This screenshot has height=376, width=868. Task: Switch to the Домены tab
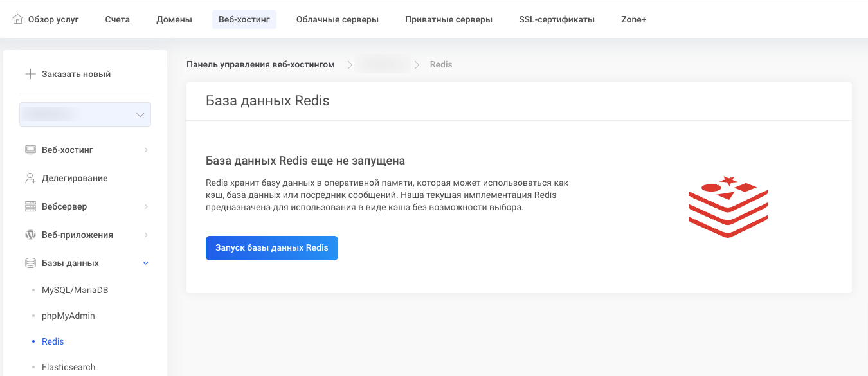point(174,19)
